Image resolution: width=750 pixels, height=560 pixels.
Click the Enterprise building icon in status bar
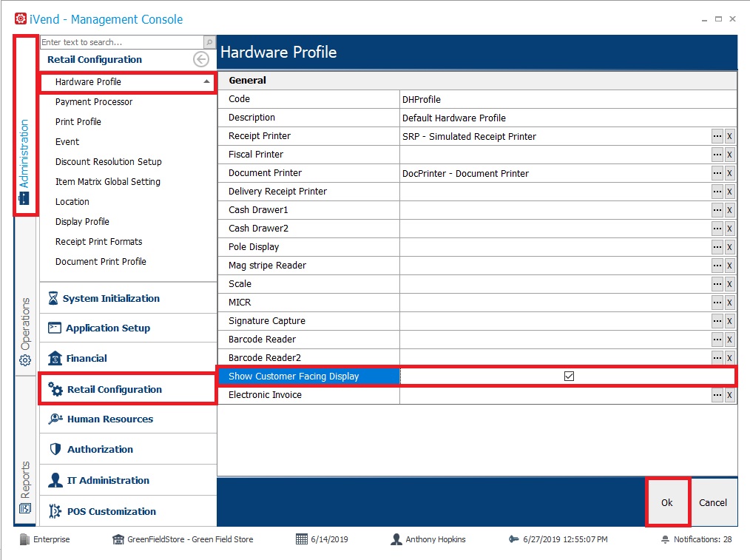pyautogui.click(x=24, y=539)
